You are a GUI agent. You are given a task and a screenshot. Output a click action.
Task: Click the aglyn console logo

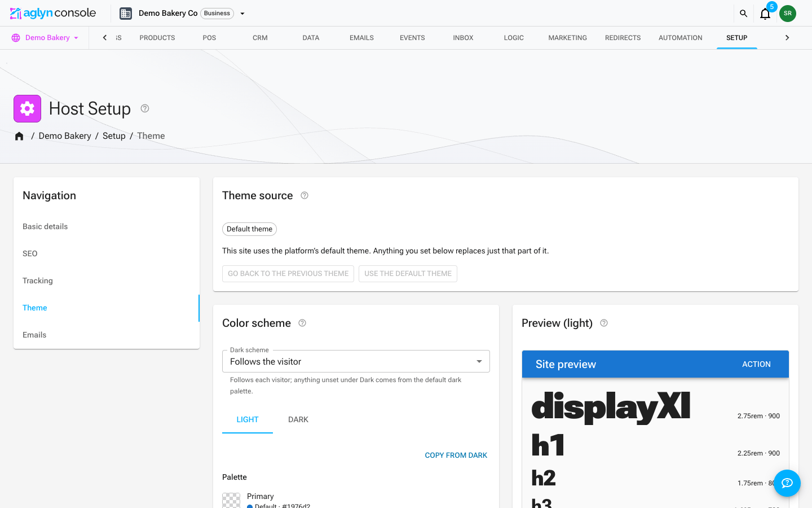coord(53,13)
